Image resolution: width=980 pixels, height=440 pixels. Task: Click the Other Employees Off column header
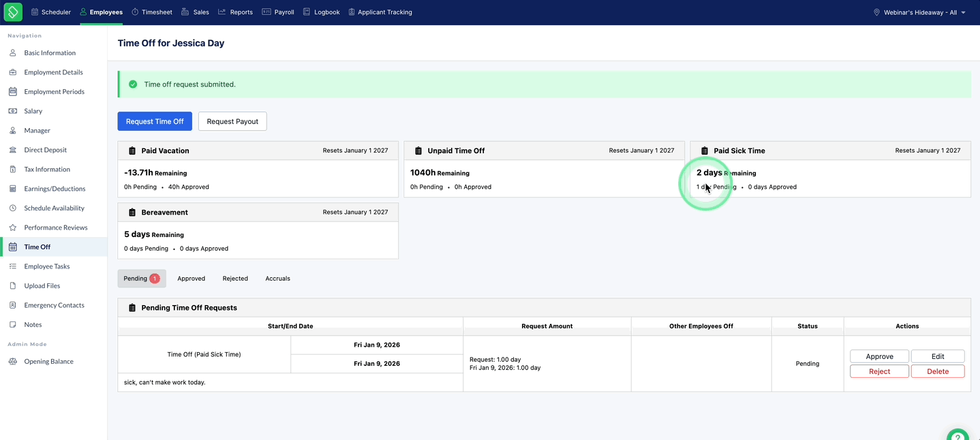(701, 326)
